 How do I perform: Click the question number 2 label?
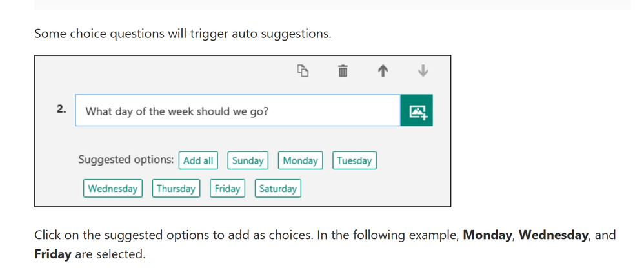coord(61,109)
